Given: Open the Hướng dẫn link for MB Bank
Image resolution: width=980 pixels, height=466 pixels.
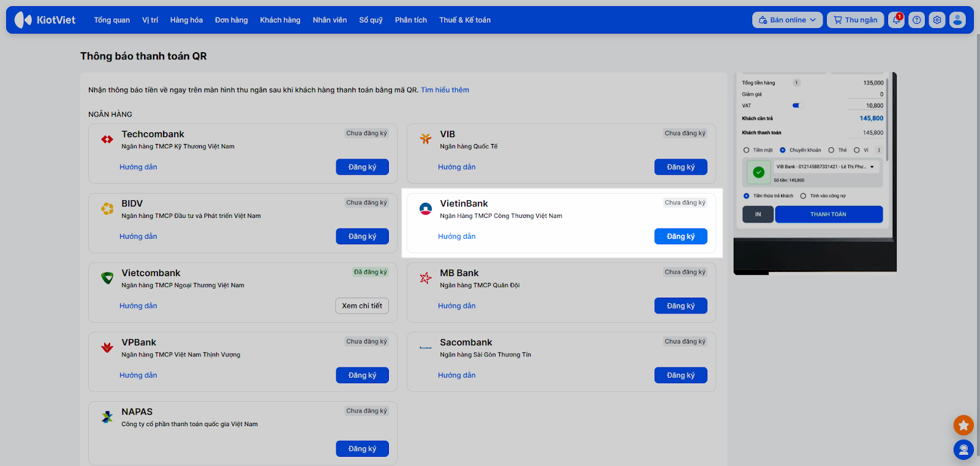Looking at the screenshot, I should (456, 306).
